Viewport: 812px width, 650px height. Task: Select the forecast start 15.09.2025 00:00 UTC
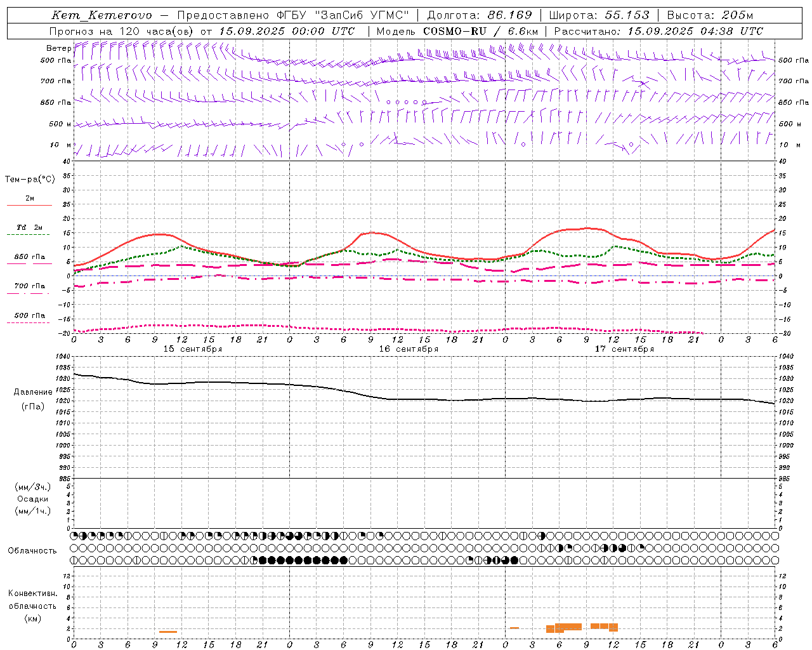(x=287, y=31)
